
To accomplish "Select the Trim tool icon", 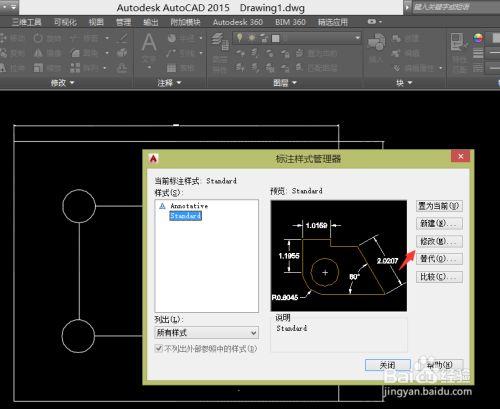I will [75, 38].
